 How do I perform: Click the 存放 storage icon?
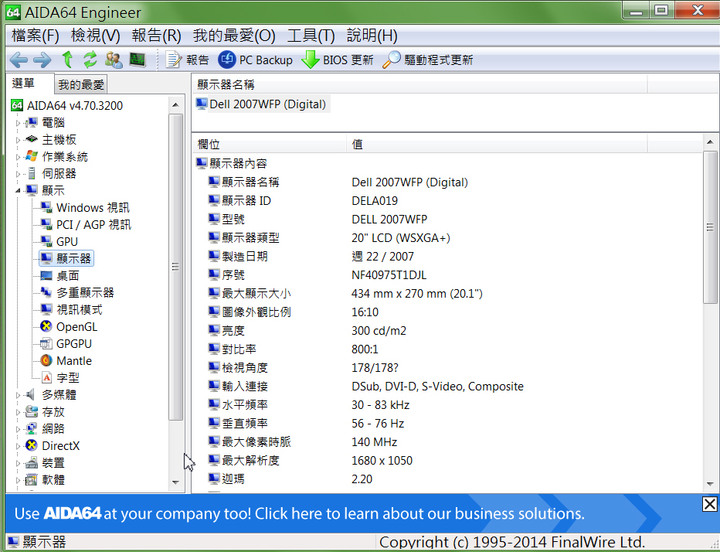pos(31,411)
